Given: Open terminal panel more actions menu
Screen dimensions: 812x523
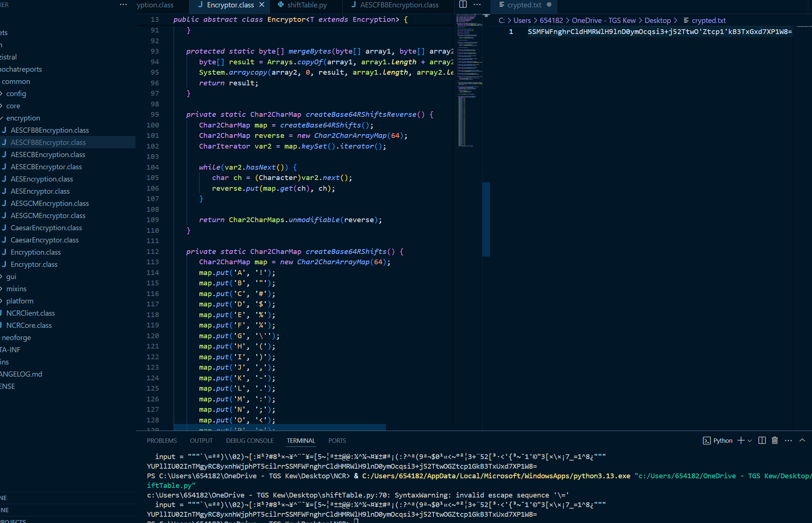Looking at the screenshot, I should tap(788, 441).
